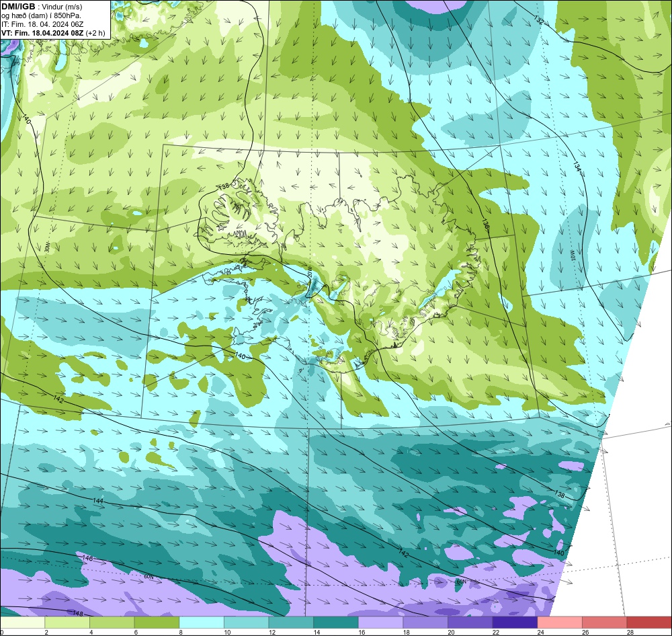Viewport: 672px width, 636px height.
Task: Click the legend tick label '2'
Action: pyautogui.click(x=46, y=632)
